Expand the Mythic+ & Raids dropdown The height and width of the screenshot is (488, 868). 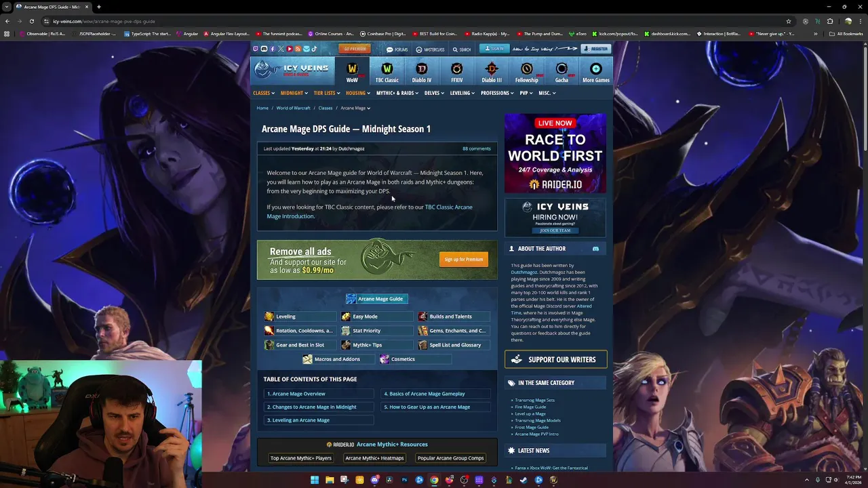pos(397,93)
